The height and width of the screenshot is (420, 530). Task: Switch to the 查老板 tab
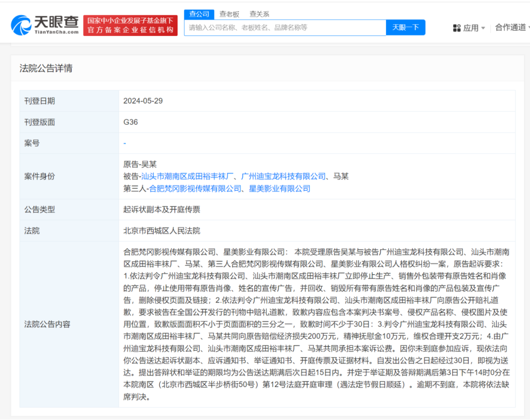[x=229, y=14]
